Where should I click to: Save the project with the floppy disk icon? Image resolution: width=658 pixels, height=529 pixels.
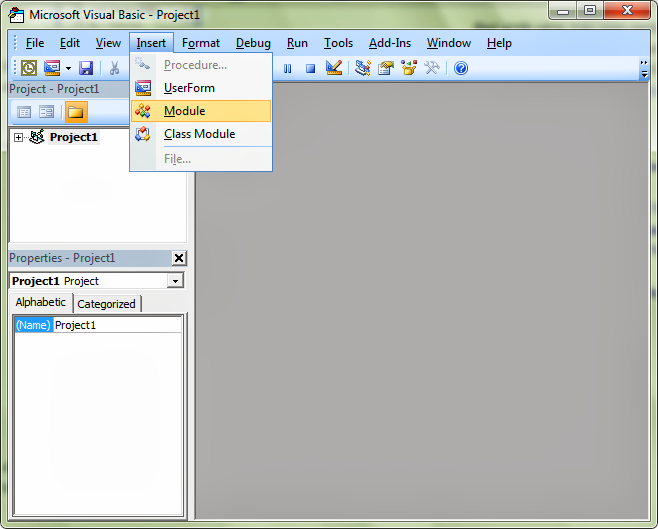click(x=86, y=68)
